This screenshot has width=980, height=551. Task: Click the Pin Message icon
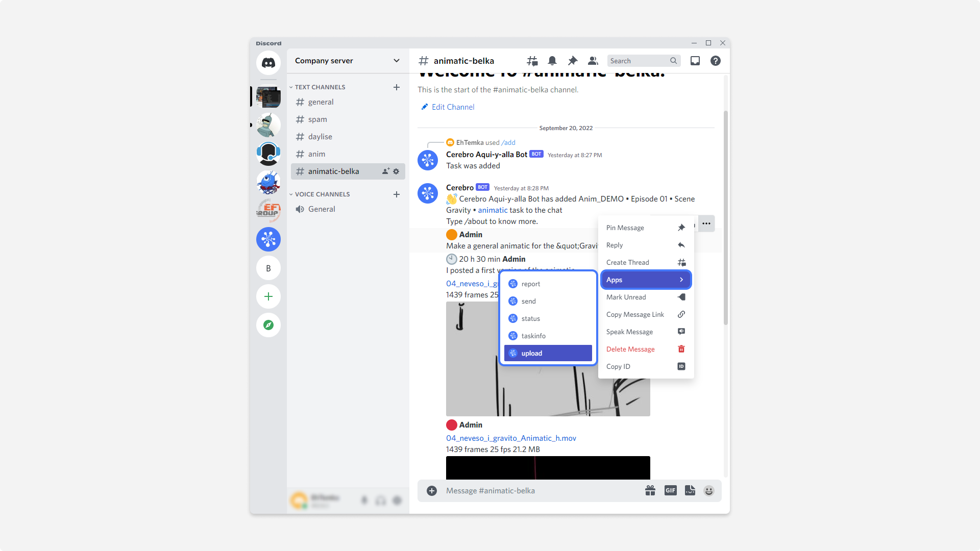point(682,228)
